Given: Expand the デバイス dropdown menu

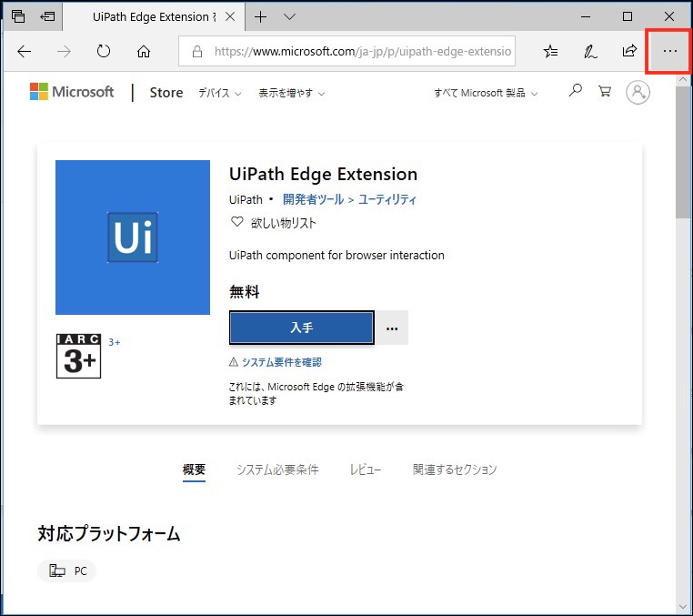Looking at the screenshot, I should coord(220,93).
